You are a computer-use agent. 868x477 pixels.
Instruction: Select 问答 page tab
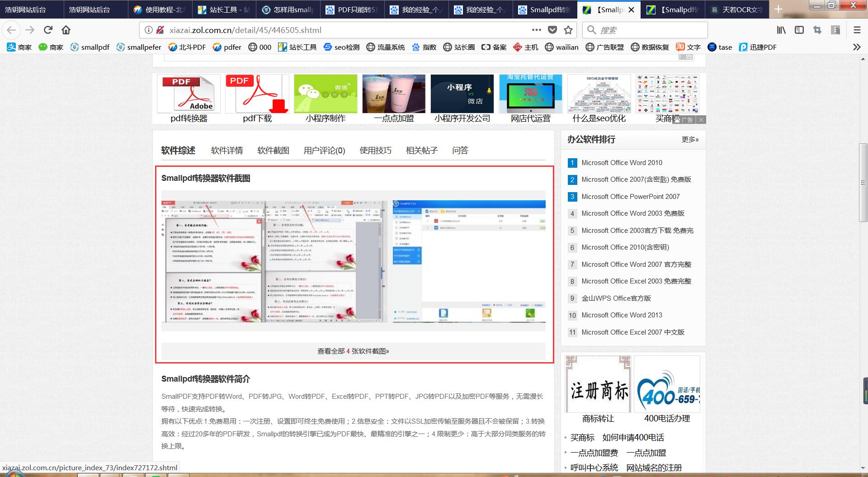(460, 150)
